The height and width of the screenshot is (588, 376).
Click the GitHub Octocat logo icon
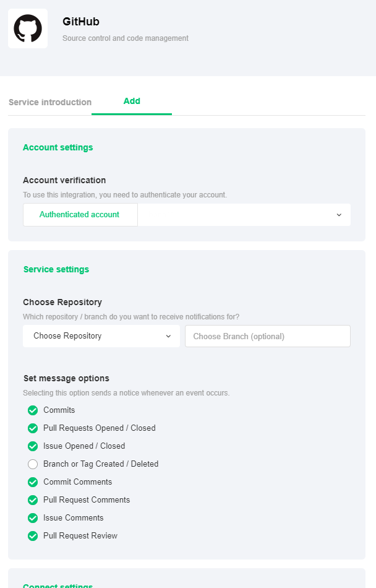28,28
